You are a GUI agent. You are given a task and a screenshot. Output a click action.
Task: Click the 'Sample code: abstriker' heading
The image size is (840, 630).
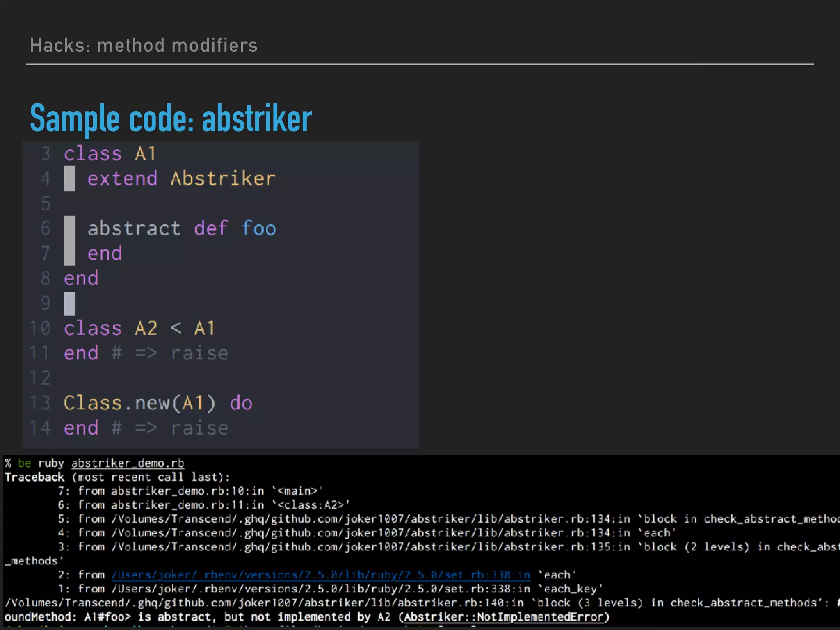click(171, 119)
